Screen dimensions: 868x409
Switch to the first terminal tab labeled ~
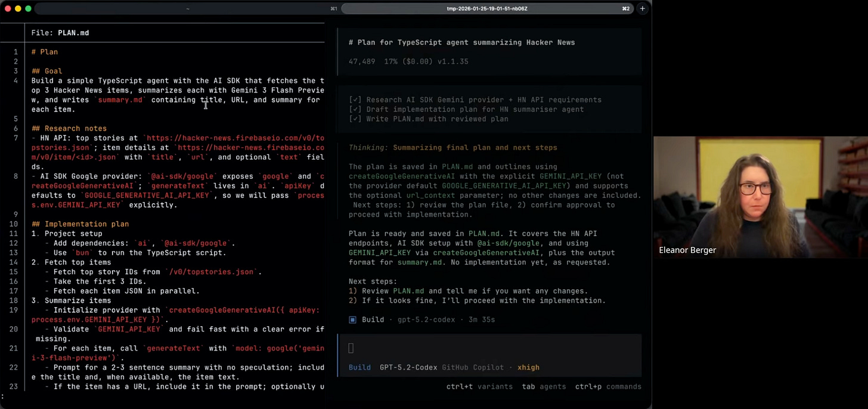[187, 8]
